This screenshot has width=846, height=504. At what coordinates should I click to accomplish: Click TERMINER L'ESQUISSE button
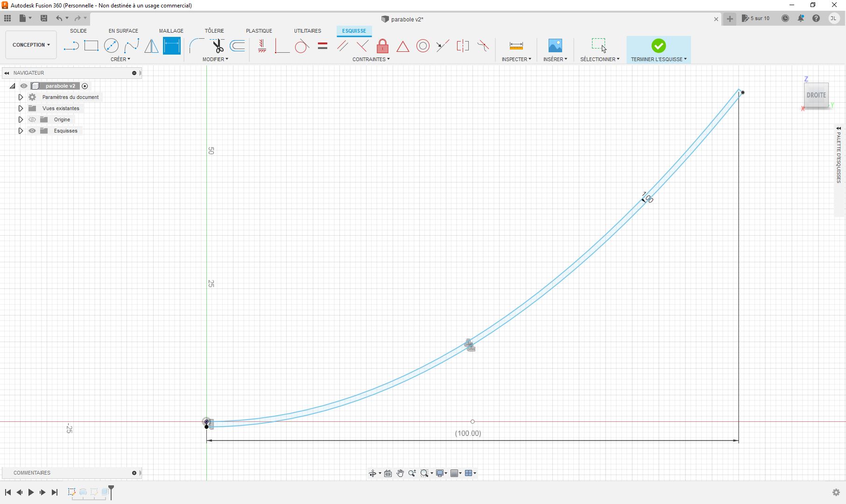pos(658,49)
